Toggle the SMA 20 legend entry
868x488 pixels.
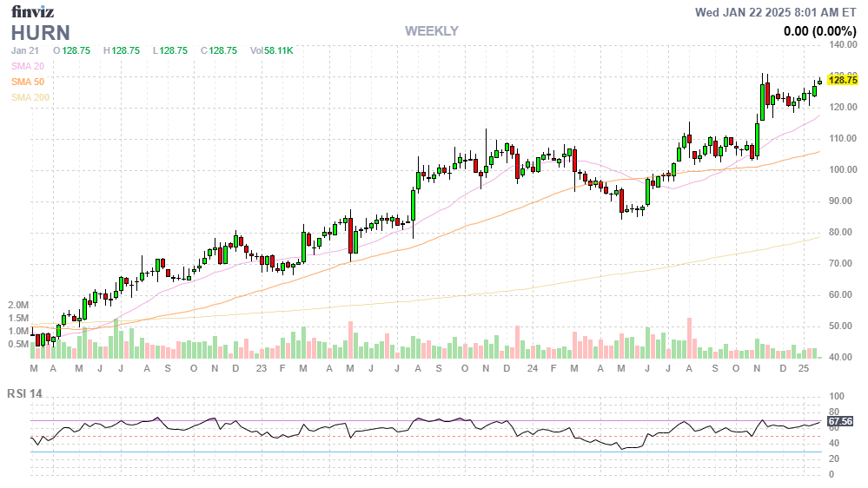coord(27,66)
